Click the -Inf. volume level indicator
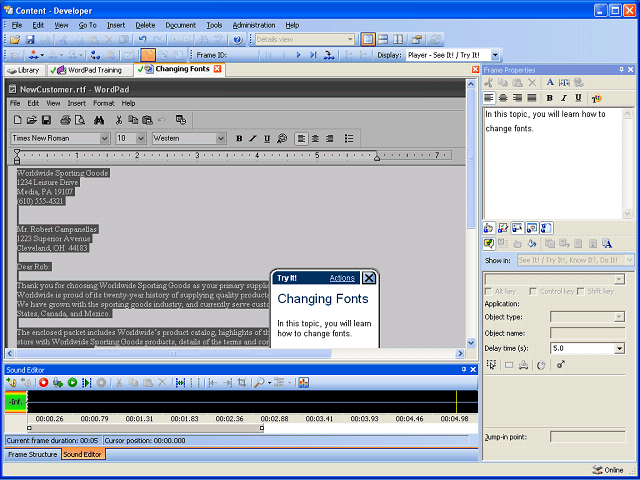 pos(16,402)
